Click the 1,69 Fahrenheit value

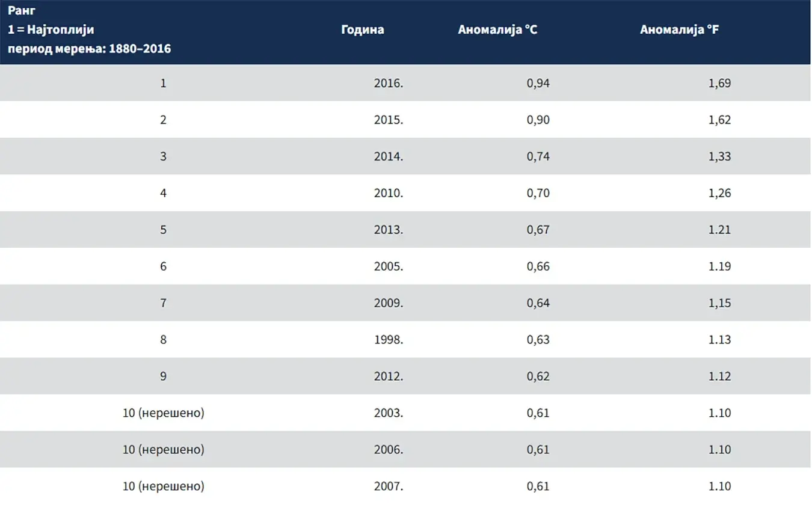[x=719, y=83]
